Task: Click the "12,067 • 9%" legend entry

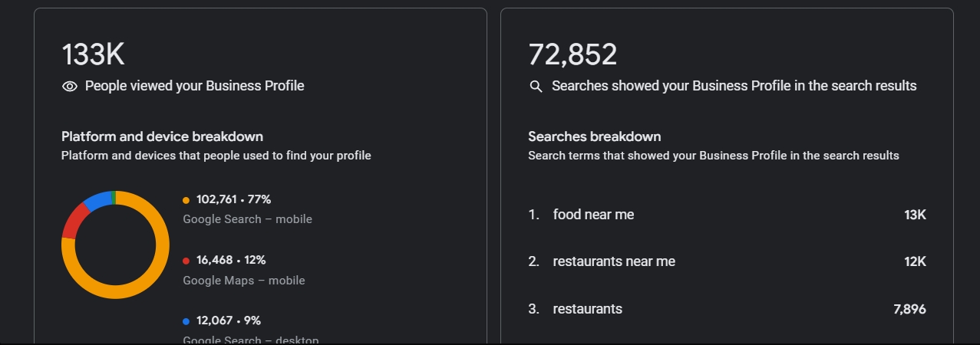Action: pos(229,320)
